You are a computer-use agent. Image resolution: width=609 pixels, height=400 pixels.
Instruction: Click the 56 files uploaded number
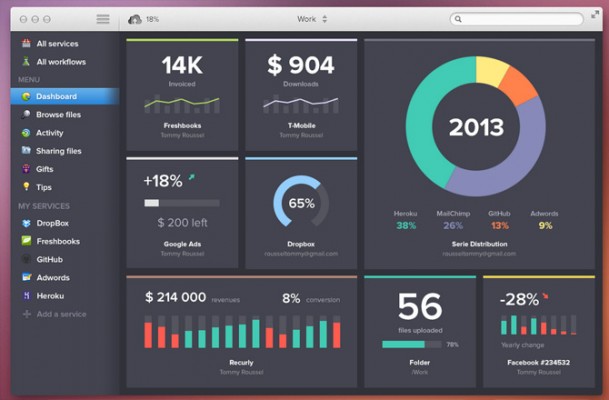coord(420,306)
